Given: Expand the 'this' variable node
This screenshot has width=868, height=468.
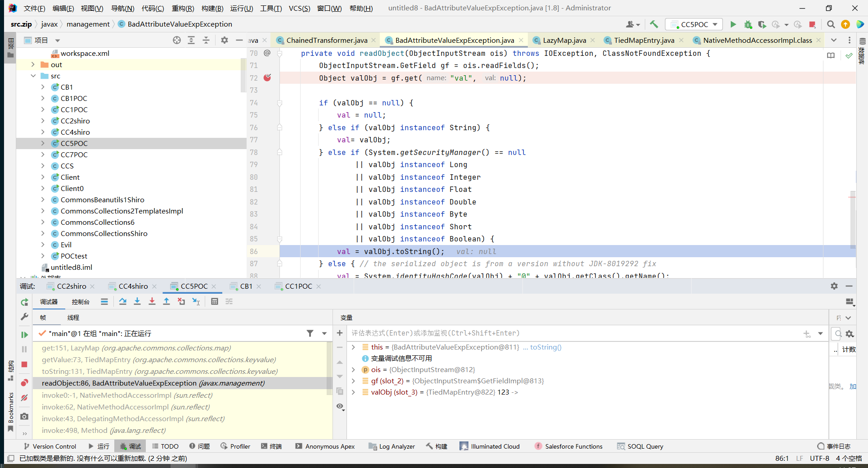Looking at the screenshot, I should coord(353,347).
